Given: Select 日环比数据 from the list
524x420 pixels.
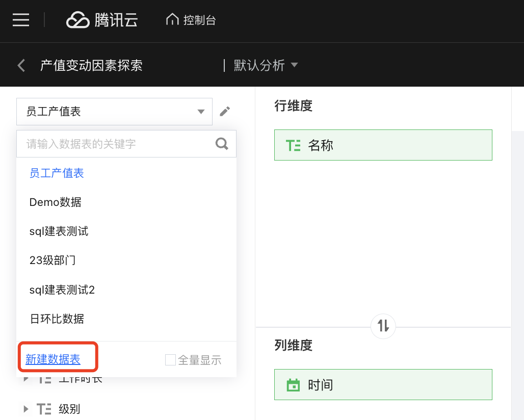Looking at the screenshot, I should 57,319.
